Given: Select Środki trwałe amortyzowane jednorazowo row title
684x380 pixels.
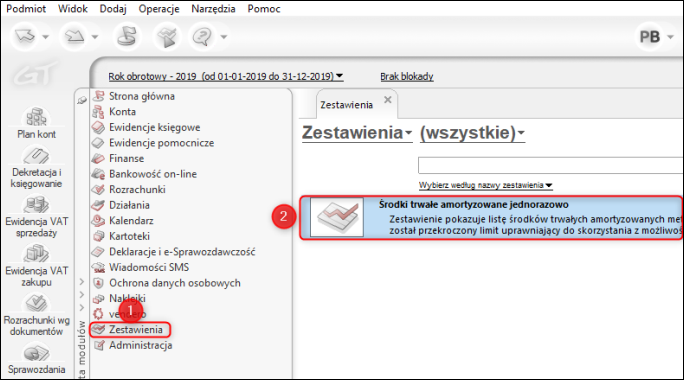Looking at the screenshot, I should coord(473,205).
